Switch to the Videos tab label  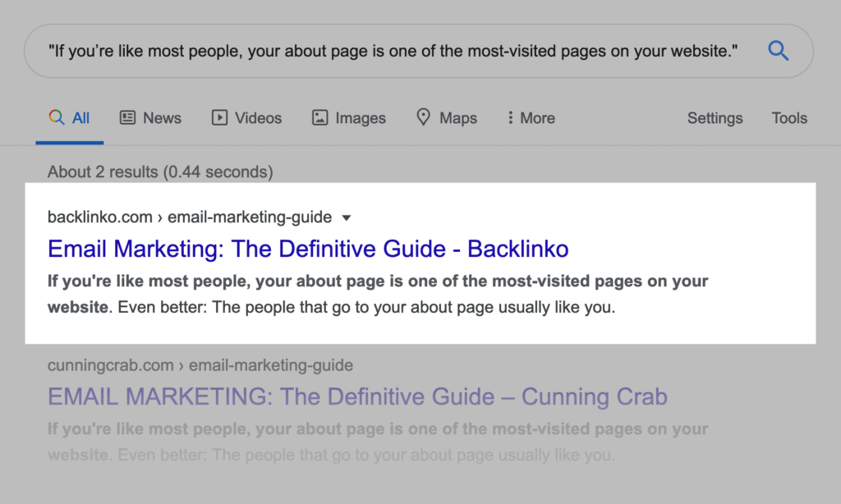coord(258,118)
